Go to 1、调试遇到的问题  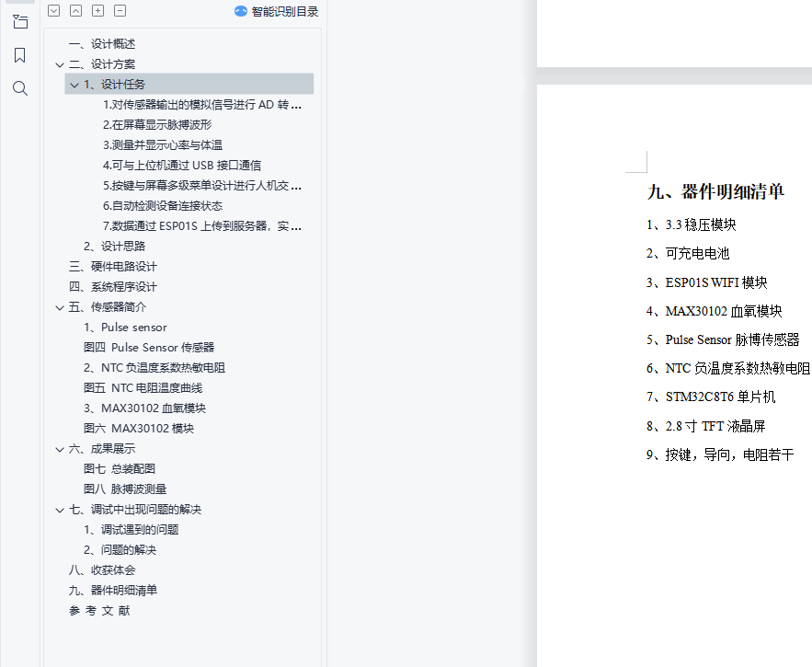pos(132,529)
